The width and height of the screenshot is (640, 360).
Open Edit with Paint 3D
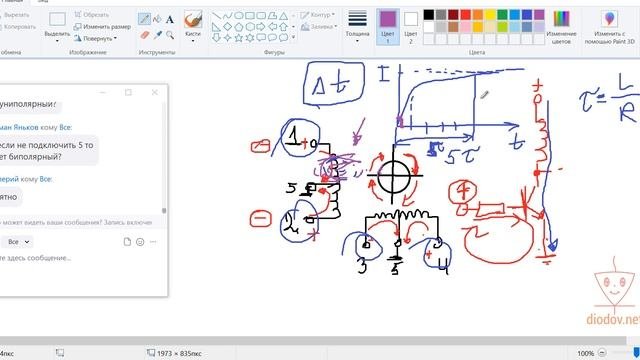point(609,27)
